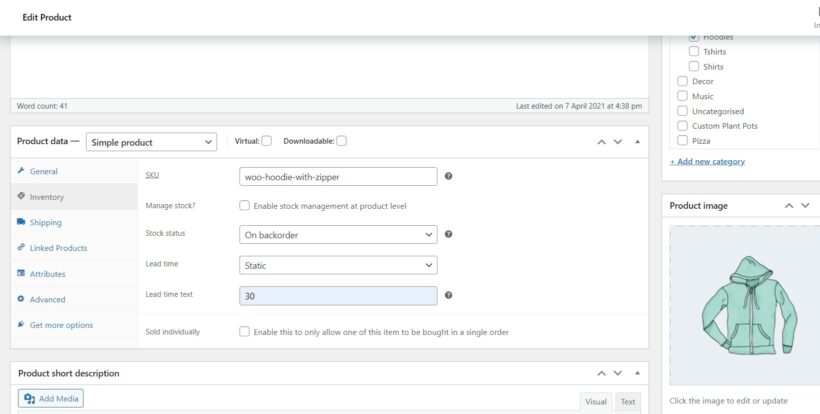The width and height of the screenshot is (820, 414).
Task: Check the Uncategorised category
Action: click(x=682, y=111)
